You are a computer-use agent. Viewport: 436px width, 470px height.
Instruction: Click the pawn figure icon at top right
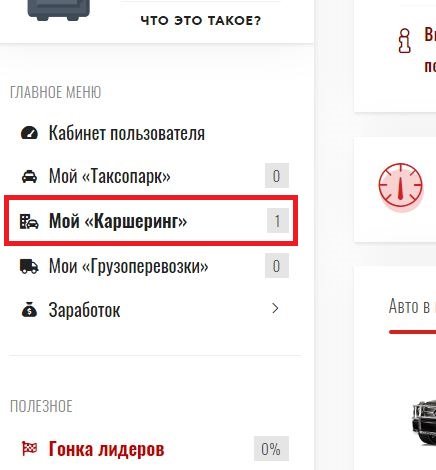pos(405,41)
